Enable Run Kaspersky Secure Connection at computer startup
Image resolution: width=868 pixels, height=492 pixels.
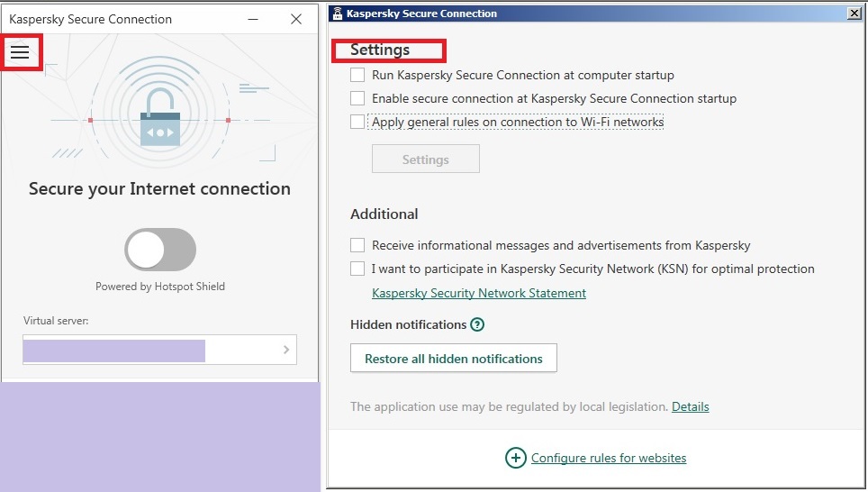point(357,75)
